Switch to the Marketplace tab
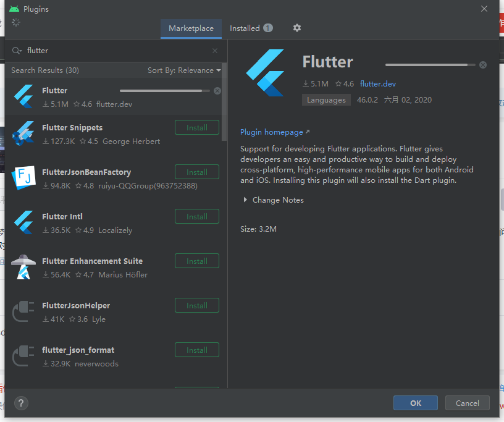Image resolution: width=504 pixels, height=422 pixels. pos(191,28)
